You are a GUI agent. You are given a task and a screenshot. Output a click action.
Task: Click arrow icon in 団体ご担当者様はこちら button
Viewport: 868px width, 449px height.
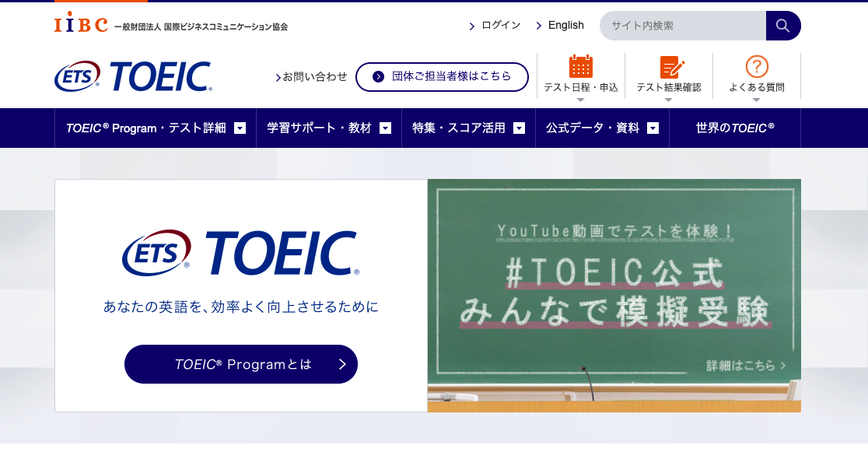click(379, 76)
